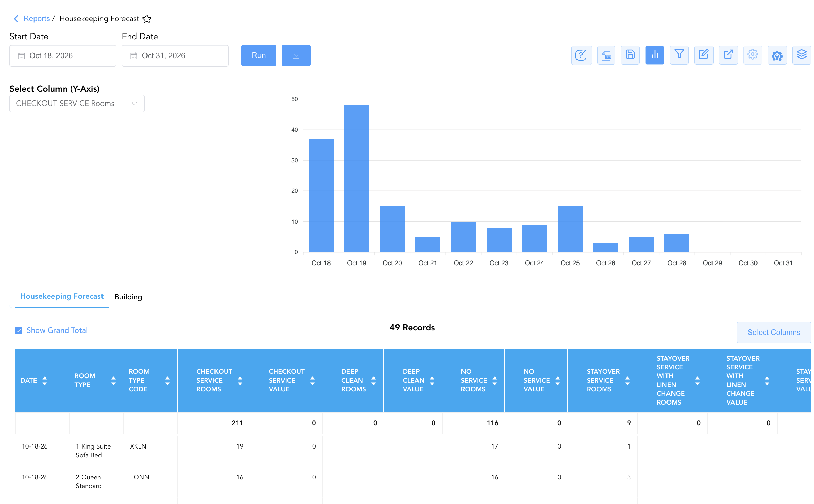Open the Select Columns button
This screenshot has width=814, height=504.
[x=774, y=332]
